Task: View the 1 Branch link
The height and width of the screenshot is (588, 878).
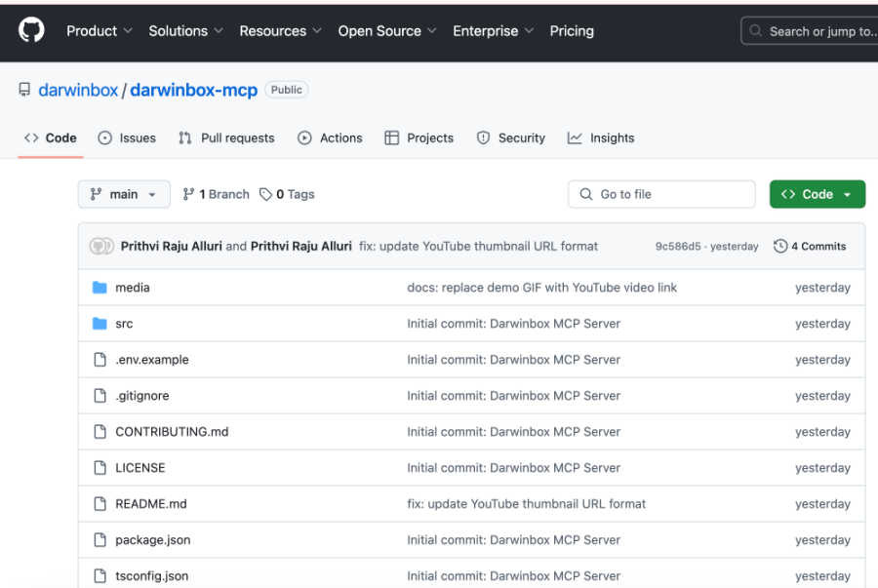Action: click(x=217, y=194)
